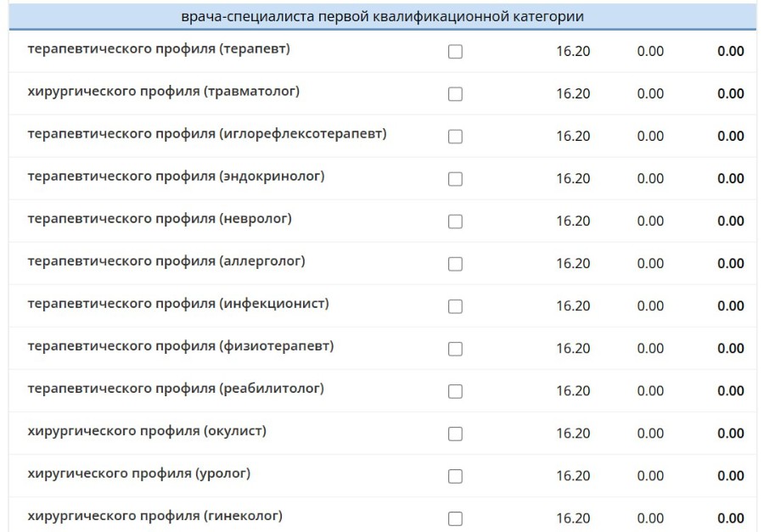Select the окулист checkbox
Screen dimensions: 764x532
tap(455, 434)
